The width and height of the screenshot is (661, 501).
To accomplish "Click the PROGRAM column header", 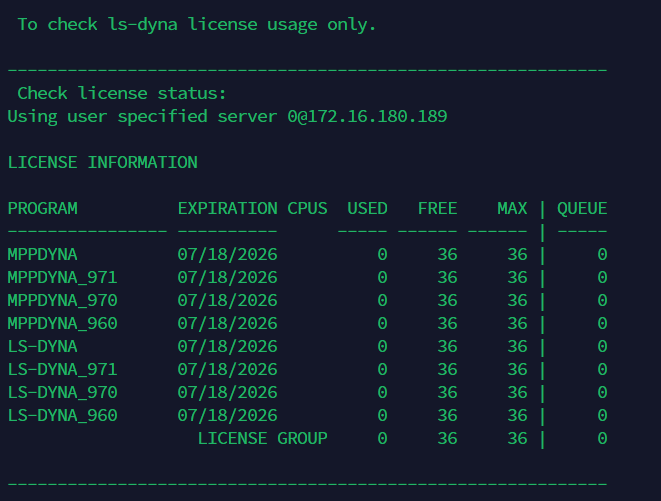I will point(43,208).
